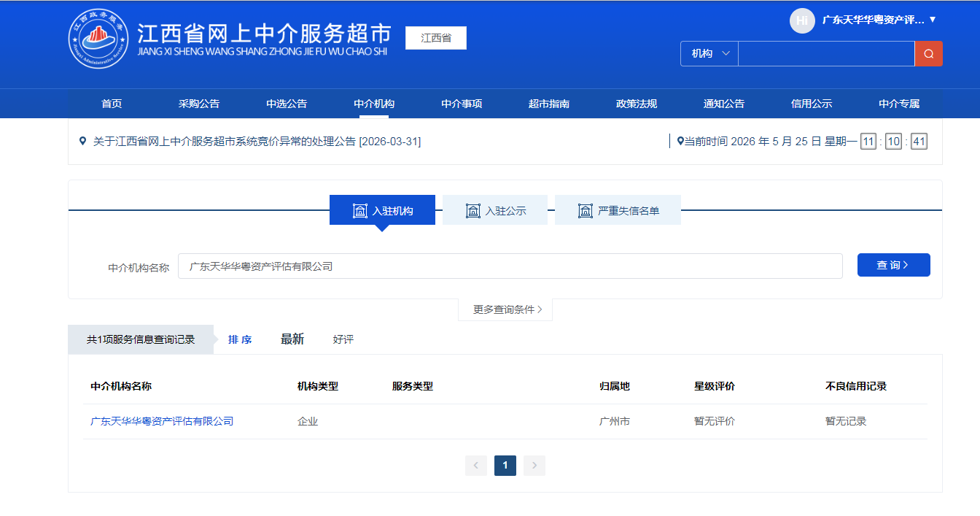This screenshot has width=980, height=516.
Task: Click the 星级评价 column header
Action: (715, 386)
